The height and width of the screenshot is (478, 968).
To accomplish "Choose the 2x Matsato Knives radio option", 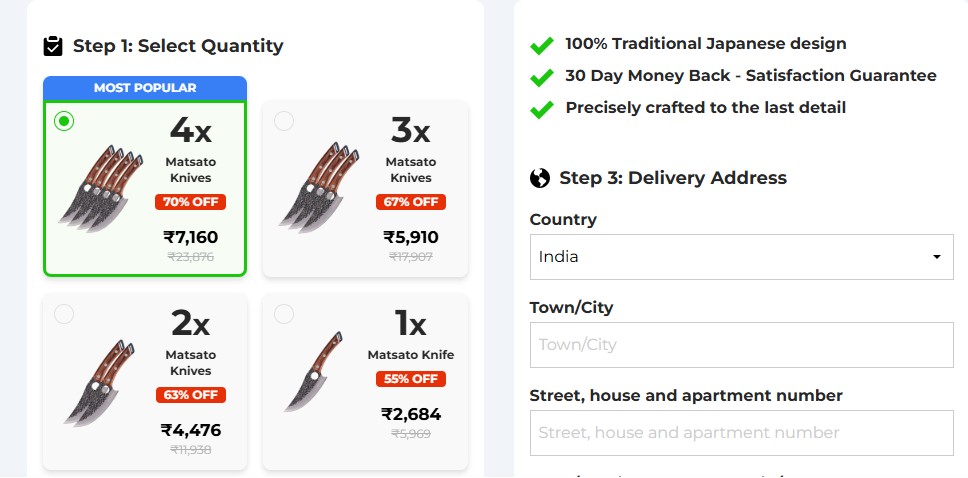I will tap(64, 315).
